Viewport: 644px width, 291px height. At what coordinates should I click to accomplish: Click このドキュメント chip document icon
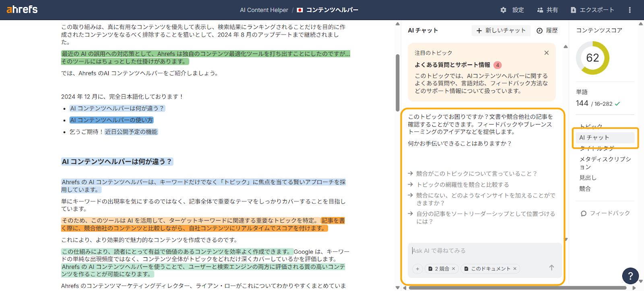[466, 269]
